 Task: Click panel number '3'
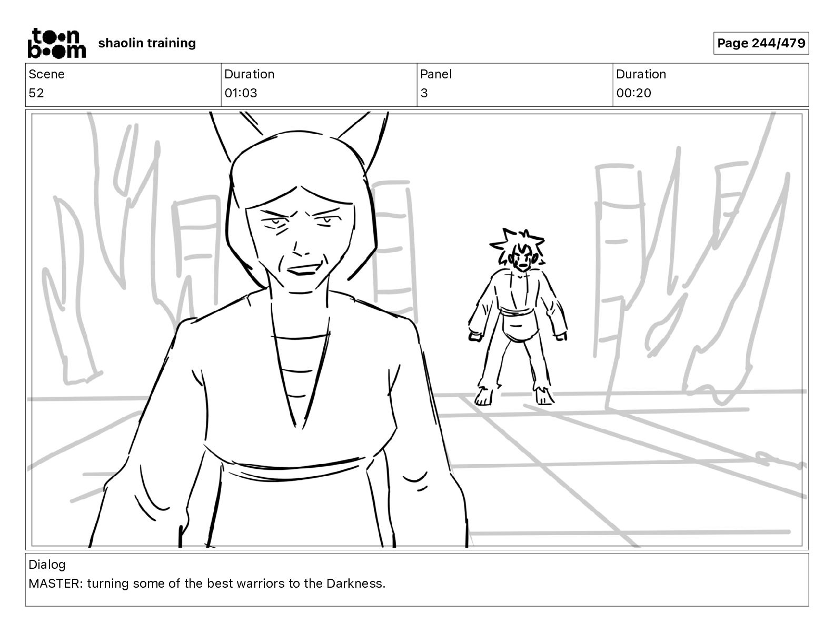tap(424, 93)
